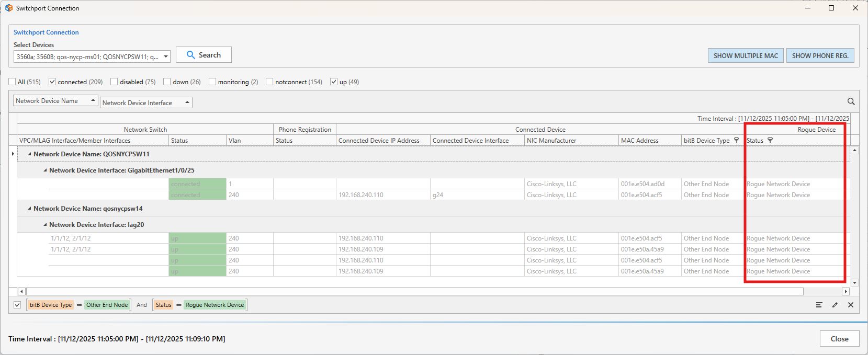Collapse the GigabitEthernet1/0/25 interface group
This screenshot has height=355, width=868.
tap(45, 170)
